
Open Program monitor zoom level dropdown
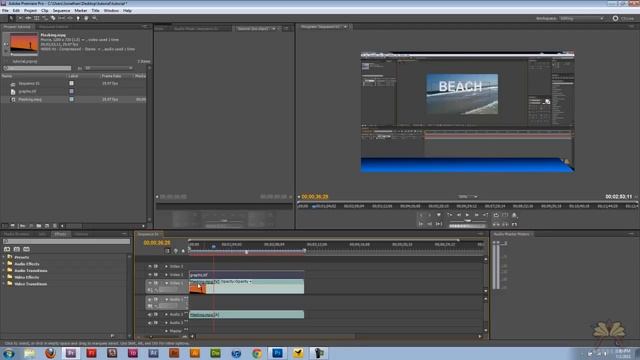(467, 196)
